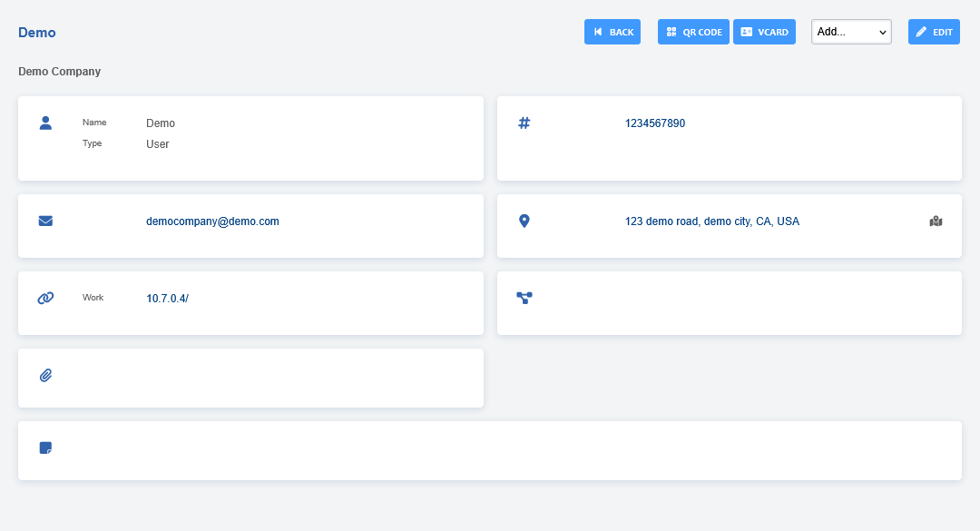Click phone number 1234567890
The height and width of the screenshot is (531, 980).
655,123
